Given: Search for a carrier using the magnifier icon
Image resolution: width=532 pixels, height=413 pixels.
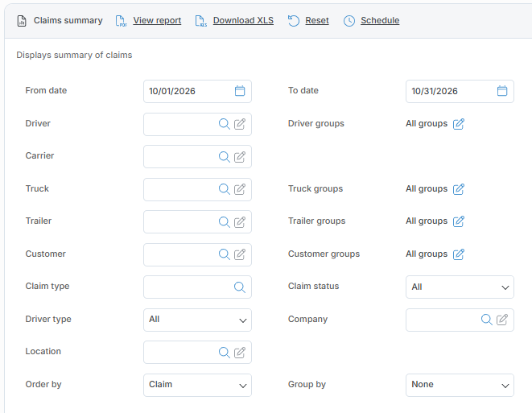Looking at the screenshot, I should 225,156.
